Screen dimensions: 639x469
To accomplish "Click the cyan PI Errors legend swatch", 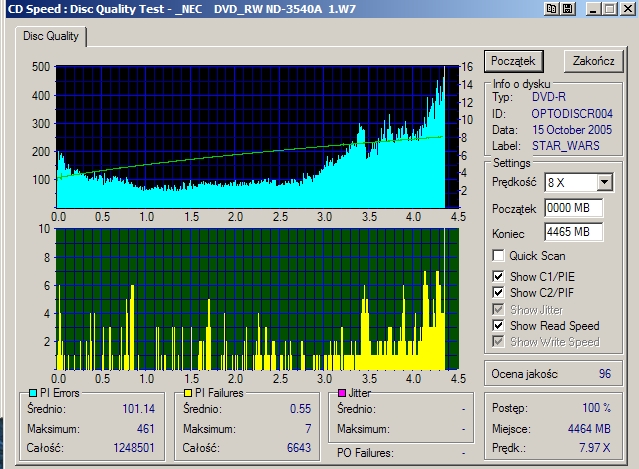I will [x=33, y=393].
